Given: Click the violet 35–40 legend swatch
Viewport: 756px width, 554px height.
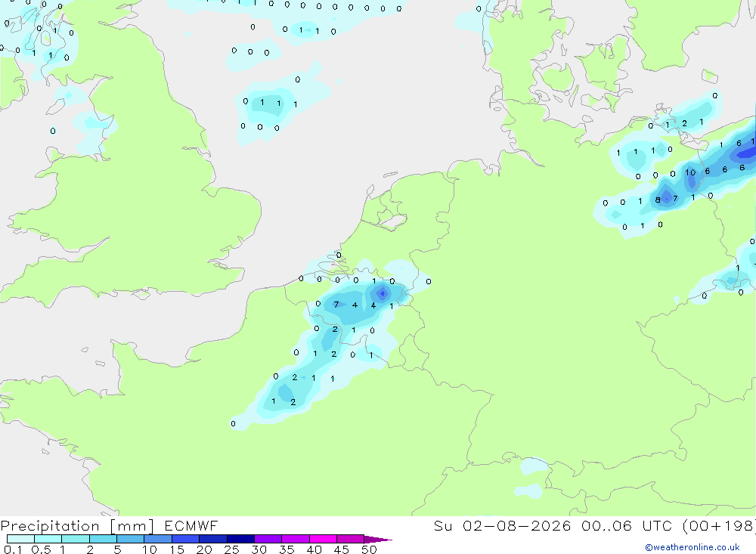Looking at the screenshot, I should tap(295, 539).
